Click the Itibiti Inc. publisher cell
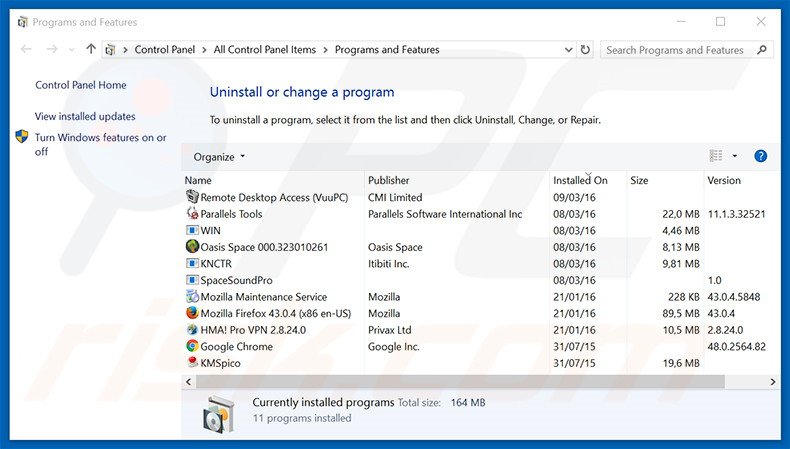The image size is (790, 449). pyautogui.click(x=388, y=264)
